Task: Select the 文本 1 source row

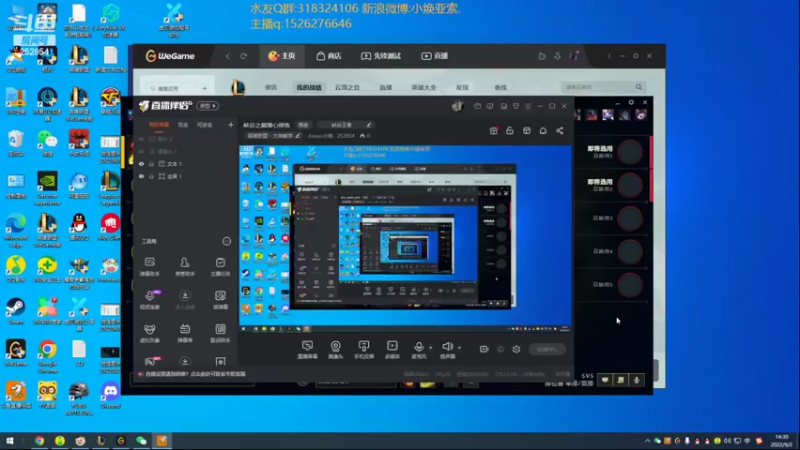Action: pyautogui.click(x=186, y=164)
